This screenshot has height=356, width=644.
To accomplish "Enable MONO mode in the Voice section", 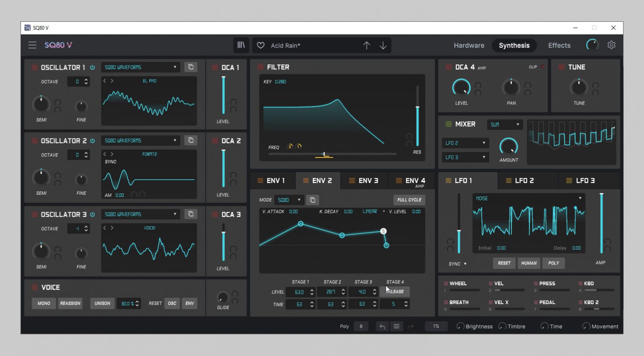I will pos(43,303).
